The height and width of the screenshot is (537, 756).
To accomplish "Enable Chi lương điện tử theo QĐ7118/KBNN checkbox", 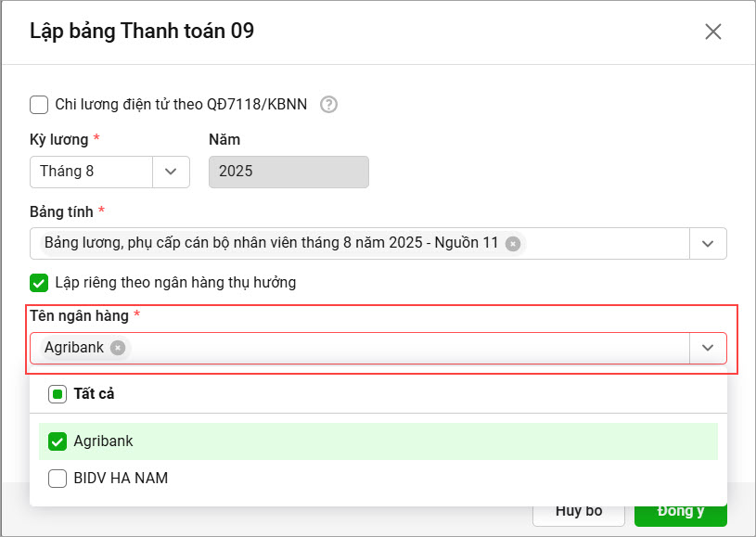I will tap(39, 104).
